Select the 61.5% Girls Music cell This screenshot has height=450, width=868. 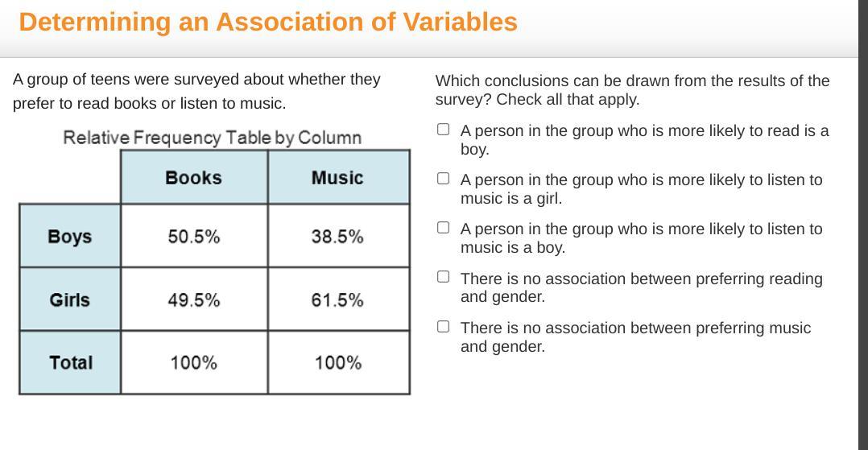tap(337, 299)
